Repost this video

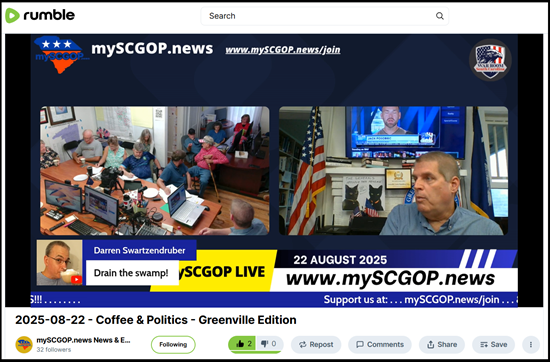(x=316, y=344)
